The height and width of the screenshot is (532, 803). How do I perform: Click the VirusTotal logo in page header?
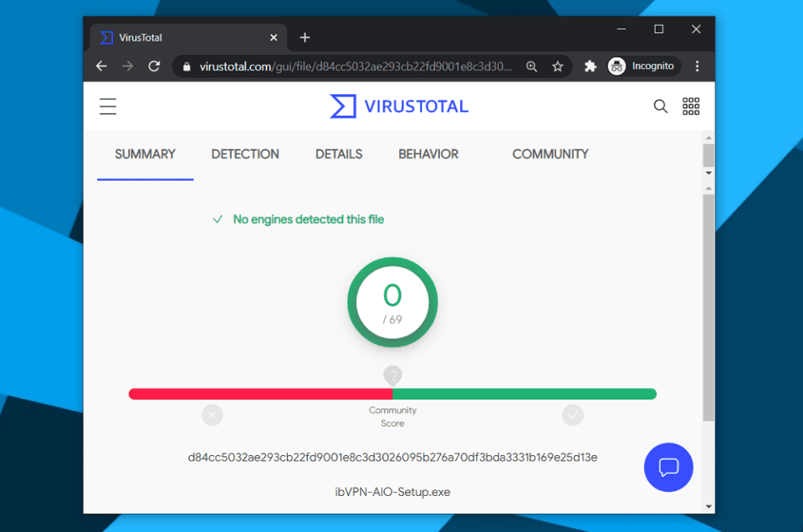(399, 107)
